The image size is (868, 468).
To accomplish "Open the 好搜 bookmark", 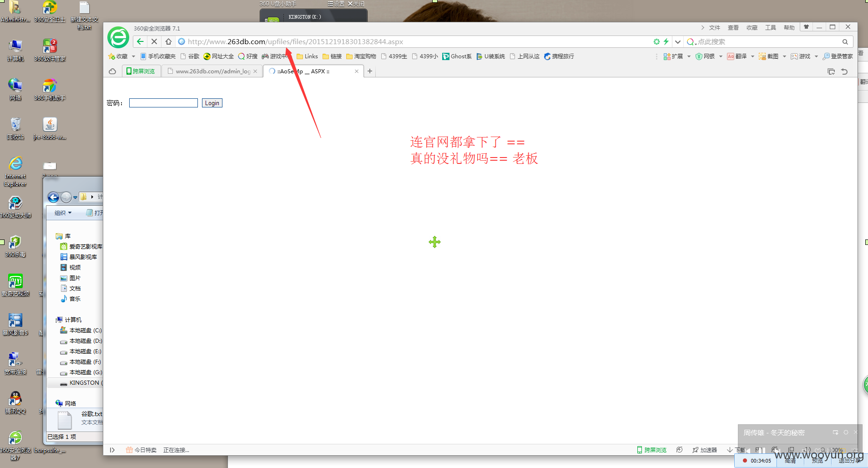I will coord(248,56).
